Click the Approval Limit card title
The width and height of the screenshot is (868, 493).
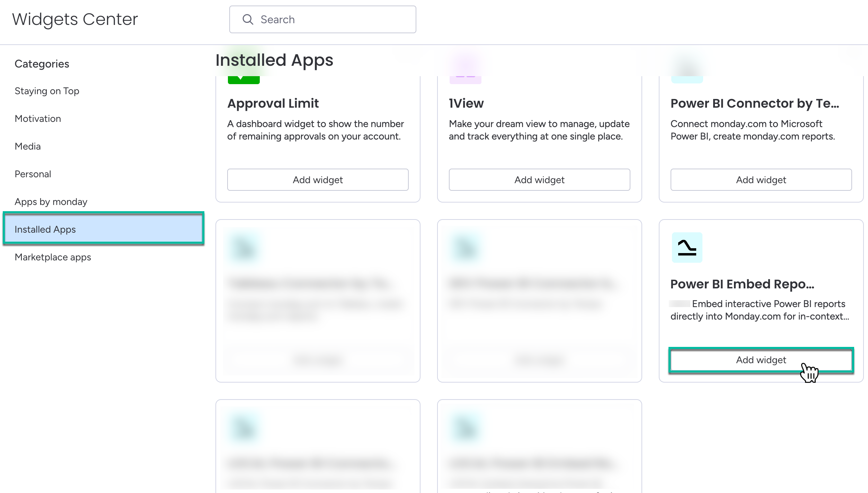273,103
